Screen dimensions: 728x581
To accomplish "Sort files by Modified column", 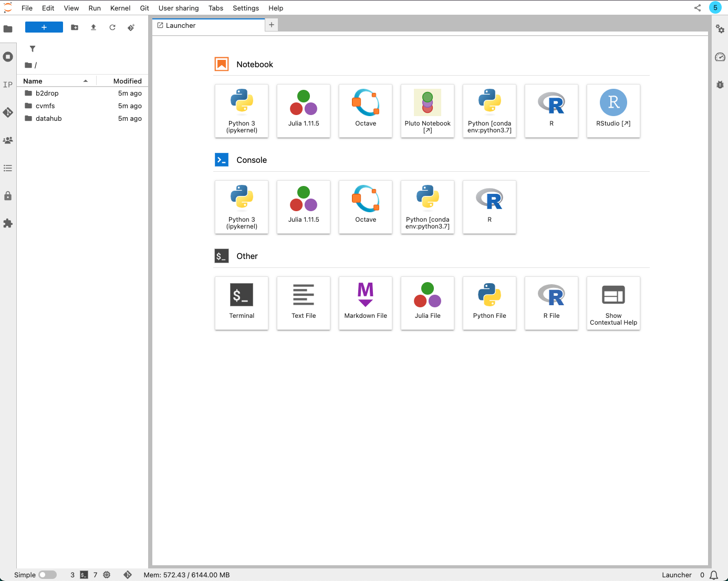I will [x=122, y=81].
